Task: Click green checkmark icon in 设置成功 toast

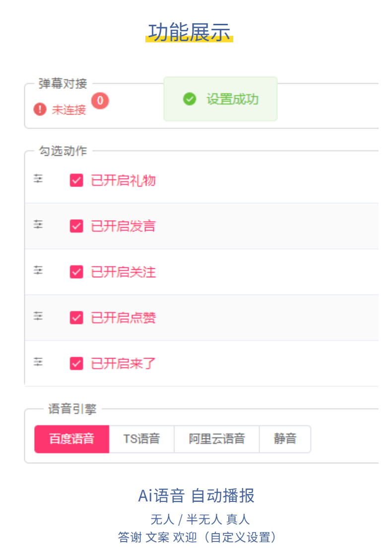Action: click(x=190, y=99)
